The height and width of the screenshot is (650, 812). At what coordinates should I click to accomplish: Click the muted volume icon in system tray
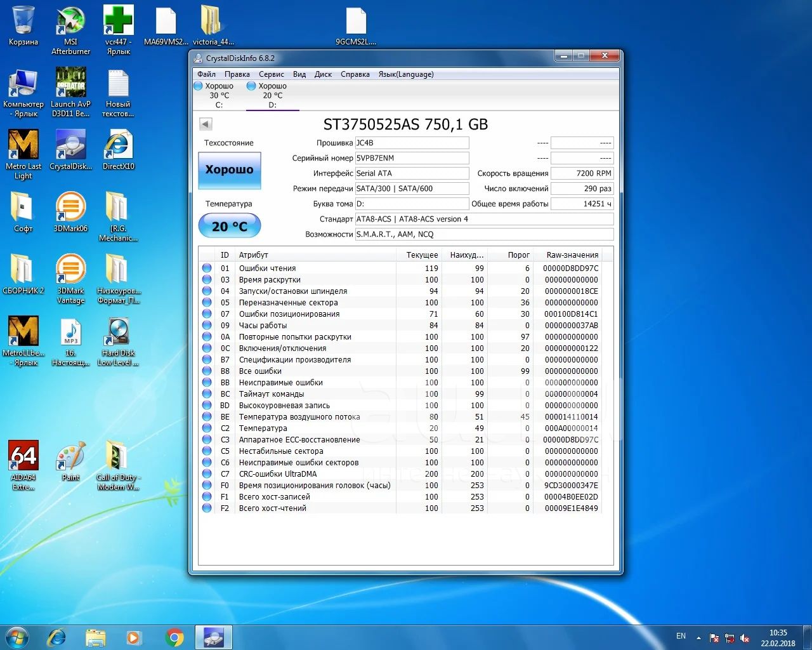pos(745,638)
